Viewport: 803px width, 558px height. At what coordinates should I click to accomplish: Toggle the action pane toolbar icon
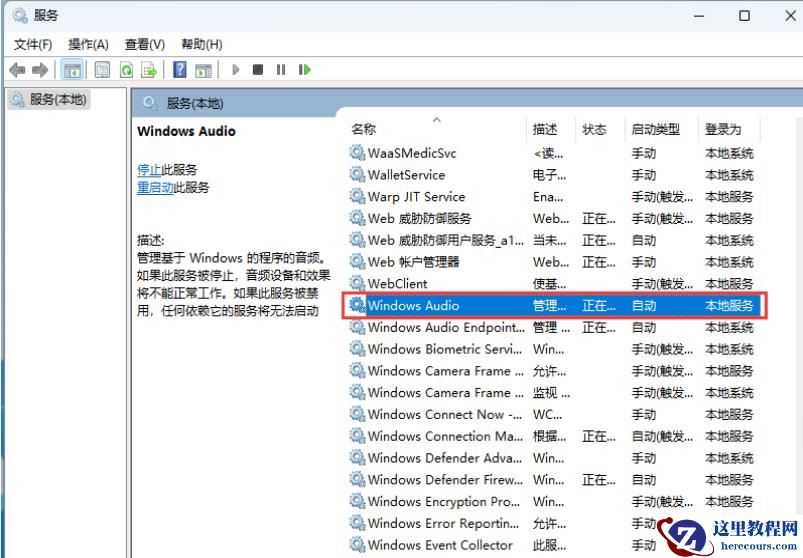pyautogui.click(x=204, y=70)
